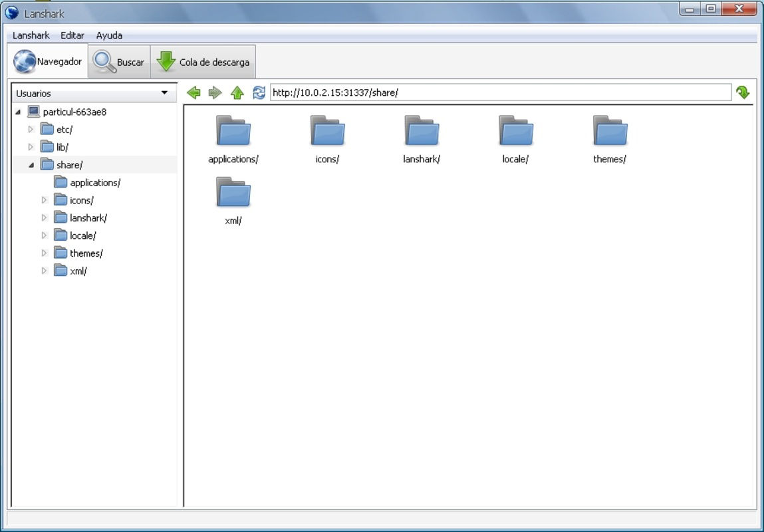Select icons/ row in the sidebar tree
The image size is (764, 532).
click(94, 200)
